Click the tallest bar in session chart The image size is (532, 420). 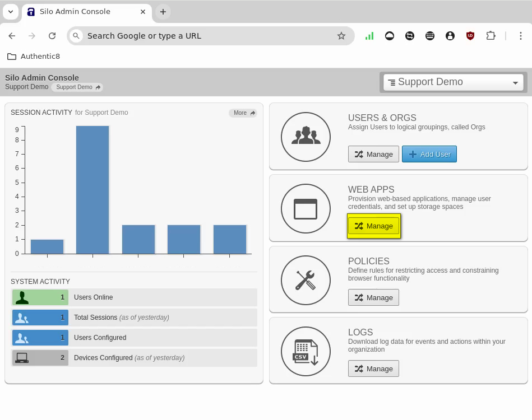[x=92, y=189]
